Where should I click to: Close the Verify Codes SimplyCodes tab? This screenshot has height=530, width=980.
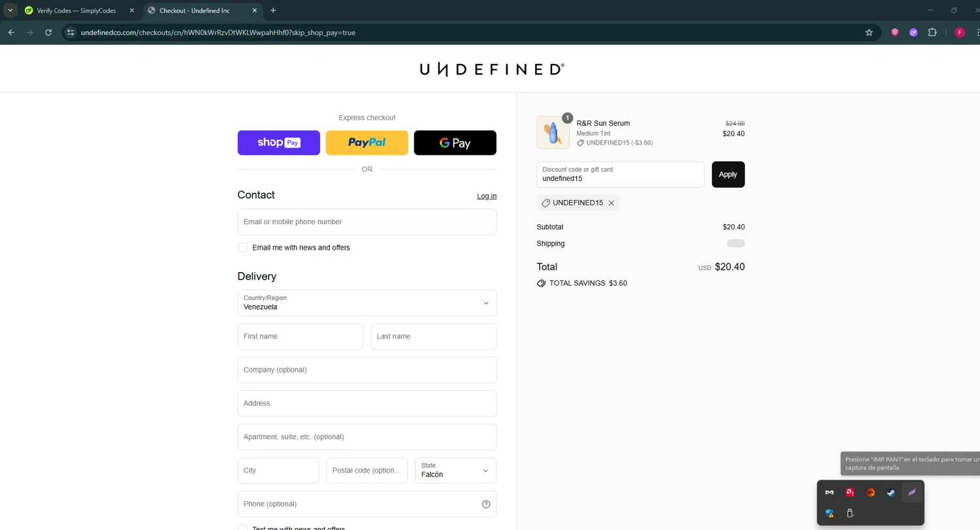click(x=131, y=10)
